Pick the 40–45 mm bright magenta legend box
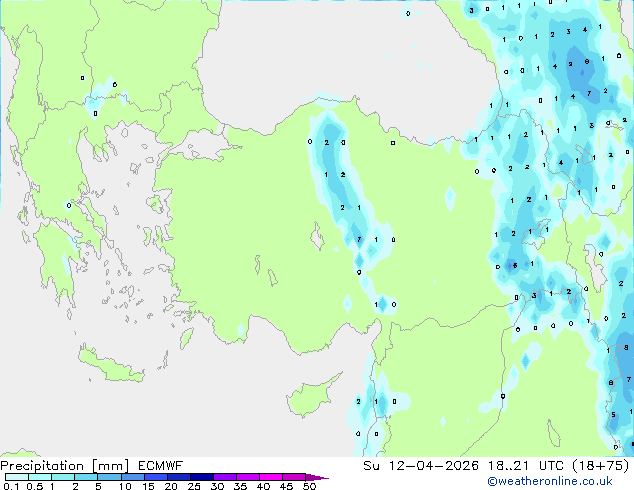The image size is (634, 490). pos(271,477)
